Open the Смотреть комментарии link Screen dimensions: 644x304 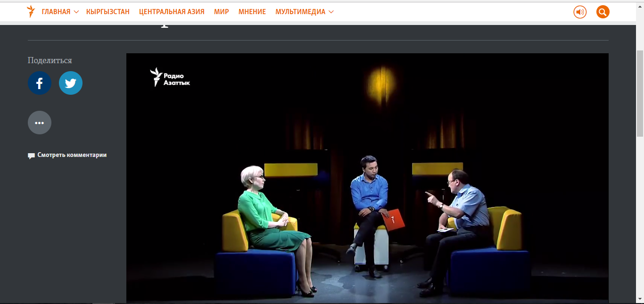click(72, 155)
